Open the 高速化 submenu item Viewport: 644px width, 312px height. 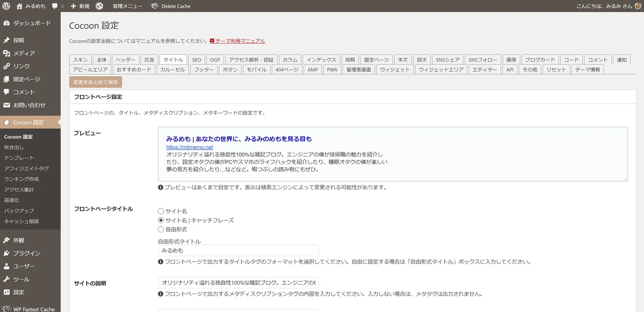click(x=12, y=200)
